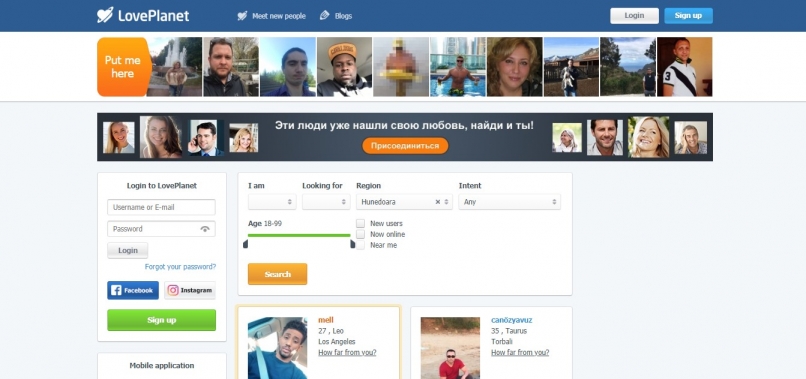
Task: Click the LovePlanet wordmark text
Action: [154, 15]
